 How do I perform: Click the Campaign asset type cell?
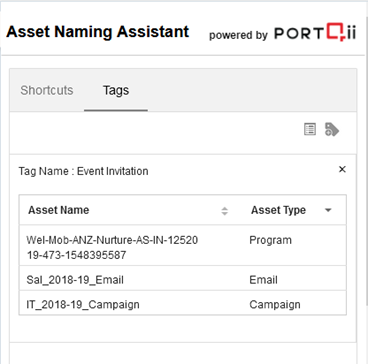pyautogui.click(x=275, y=304)
